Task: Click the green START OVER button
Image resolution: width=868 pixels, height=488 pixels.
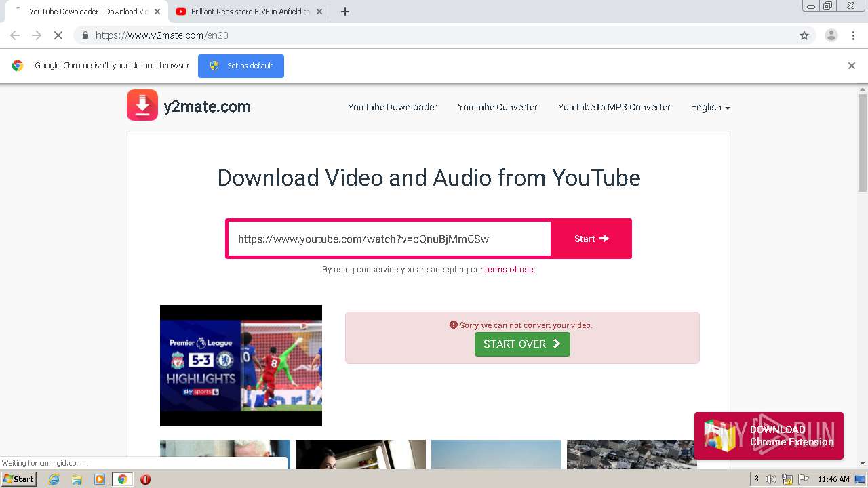Action: coord(522,344)
